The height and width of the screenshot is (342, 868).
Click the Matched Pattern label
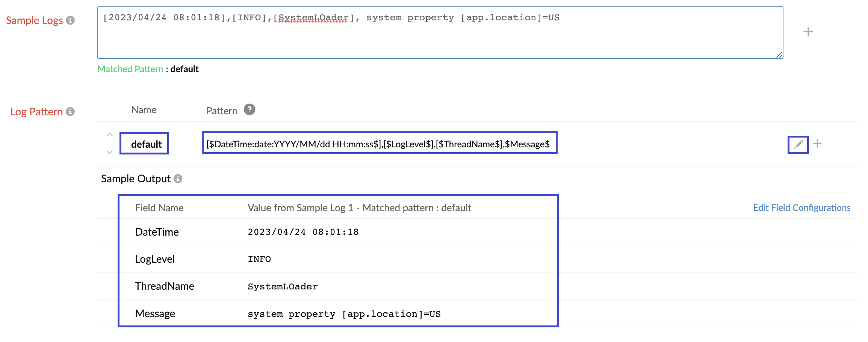[130, 69]
